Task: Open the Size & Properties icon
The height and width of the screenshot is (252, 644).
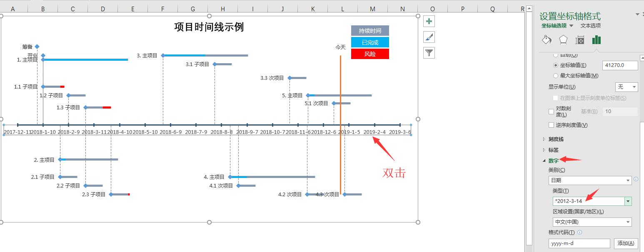Action: pyautogui.click(x=580, y=40)
